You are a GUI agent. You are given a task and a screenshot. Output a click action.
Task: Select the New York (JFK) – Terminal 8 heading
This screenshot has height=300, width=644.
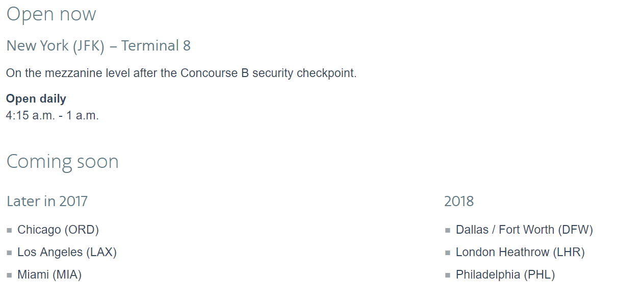click(98, 46)
